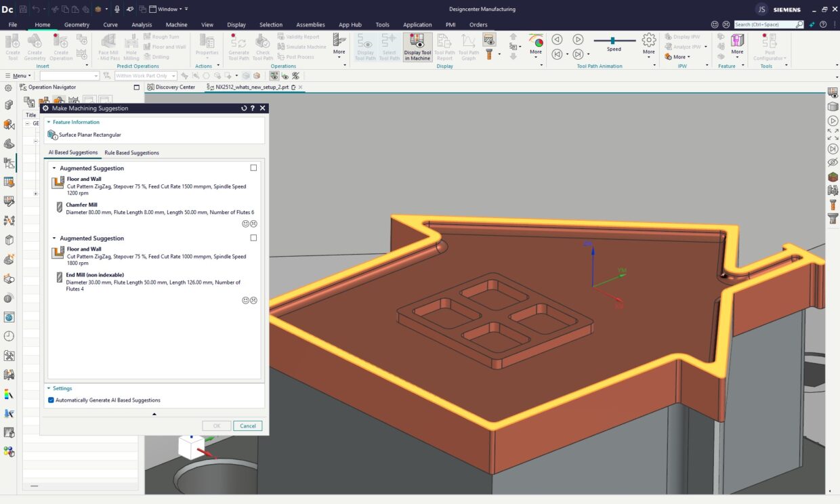
Task: Open the History clock icon in left sidebar
Action: tap(9, 336)
